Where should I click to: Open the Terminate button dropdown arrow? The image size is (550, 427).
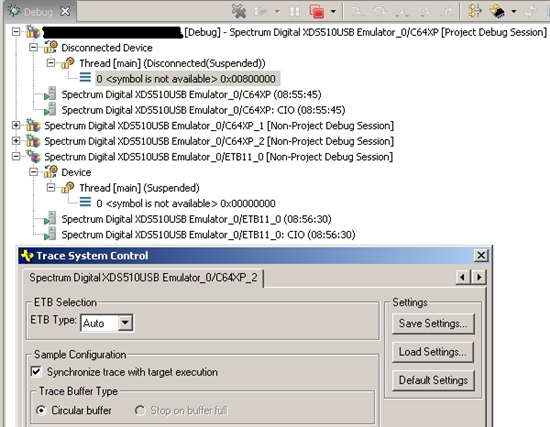(333, 12)
